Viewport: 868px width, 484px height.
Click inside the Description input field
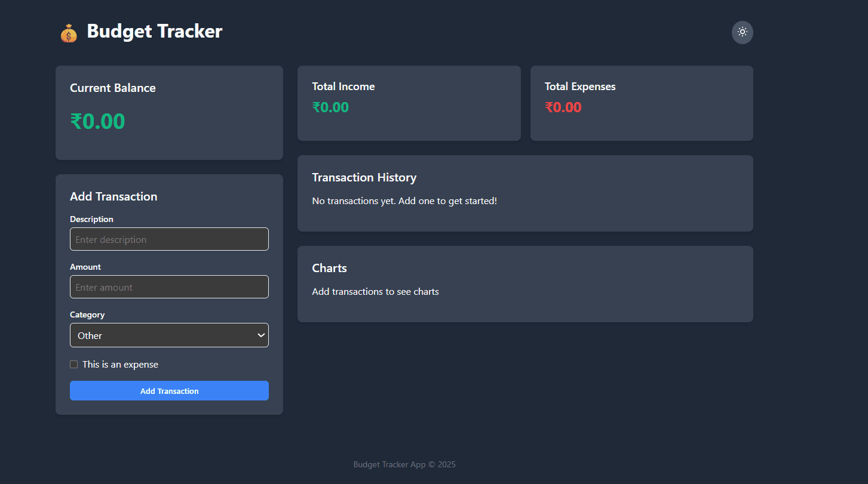tap(169, 239)
